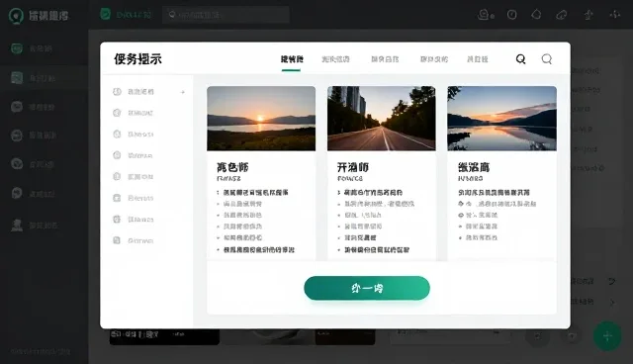Switch to the third tab in the dialog header

[x=385, y=59]
